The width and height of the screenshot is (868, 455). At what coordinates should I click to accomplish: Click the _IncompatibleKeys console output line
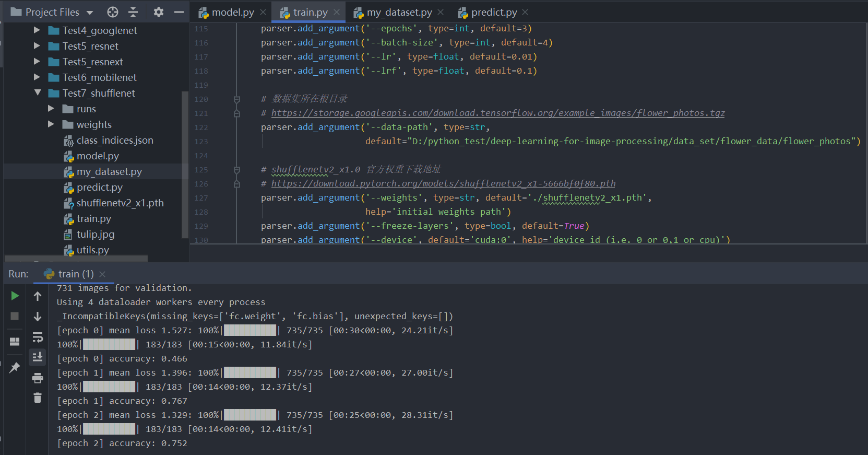(255, 316)
